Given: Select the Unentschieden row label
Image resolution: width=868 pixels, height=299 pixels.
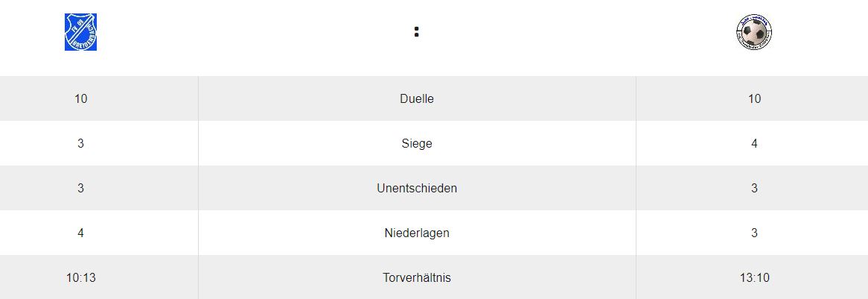Looking at the screenshot, I should [417, 188].
